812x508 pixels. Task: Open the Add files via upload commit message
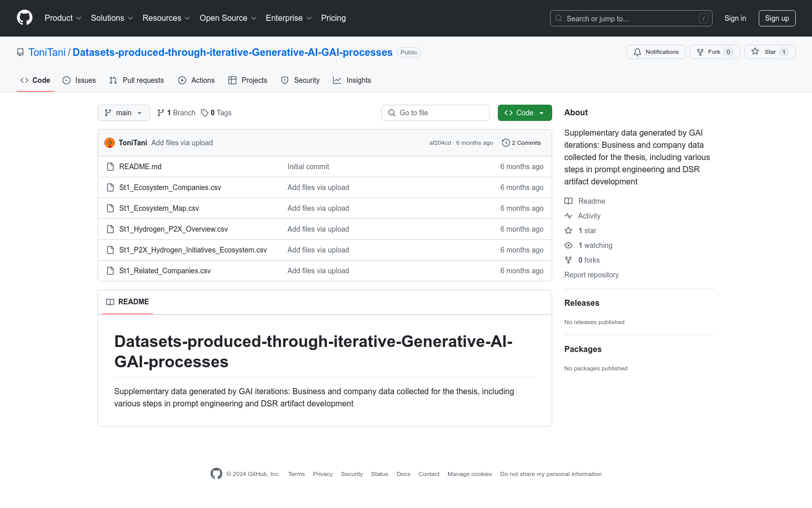[x=182, y=143]
